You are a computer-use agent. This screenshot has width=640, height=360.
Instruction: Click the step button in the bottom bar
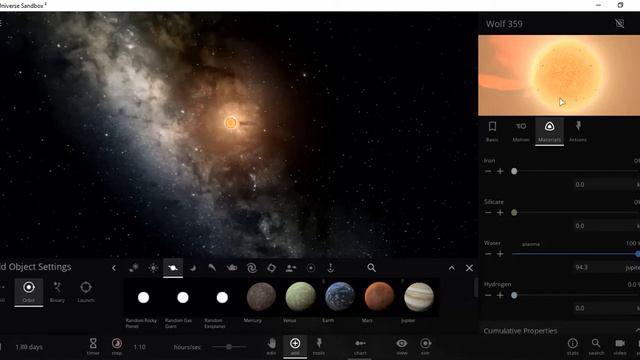[117, 346]
